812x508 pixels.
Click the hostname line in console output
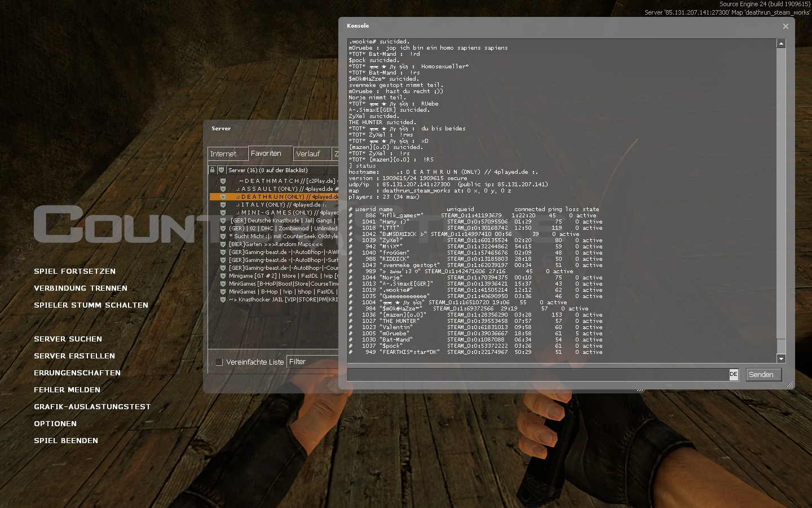pos(443,172)
